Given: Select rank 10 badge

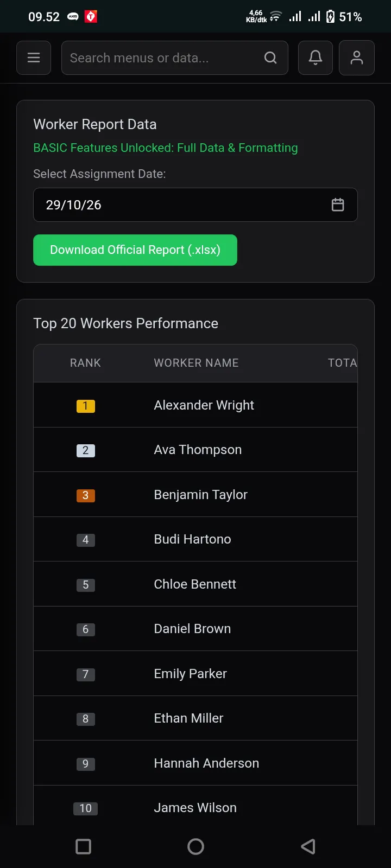Looking at the screenshot, I should [x=86, y=808].
